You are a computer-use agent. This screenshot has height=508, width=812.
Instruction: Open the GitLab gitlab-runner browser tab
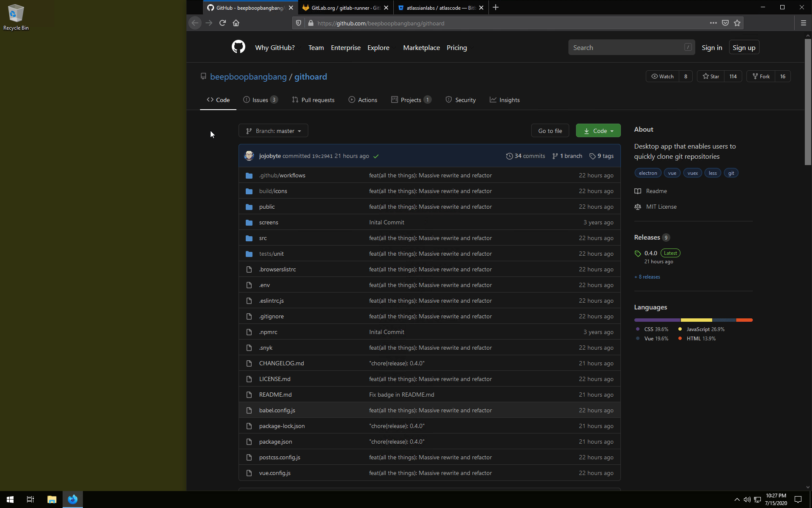345,8
